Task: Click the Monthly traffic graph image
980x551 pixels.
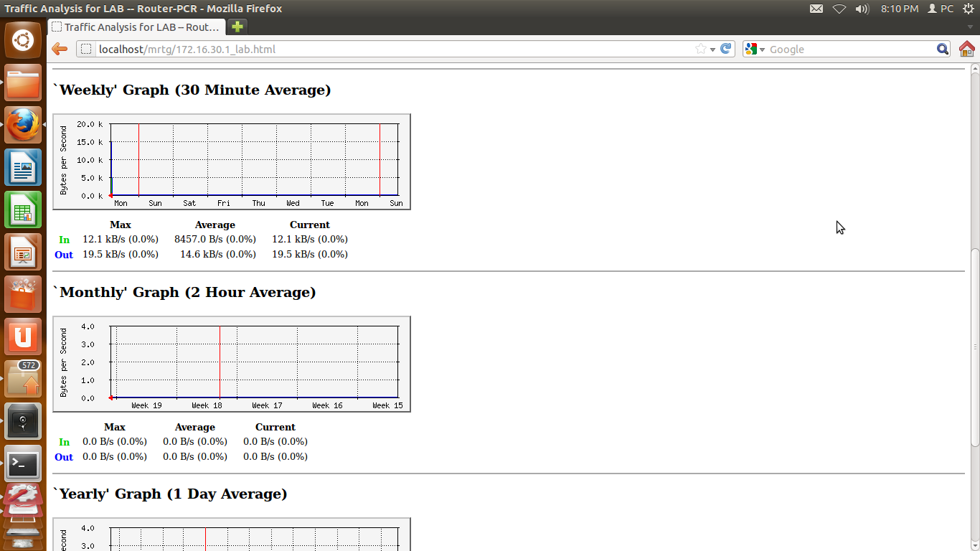Action: coord(232,364)
